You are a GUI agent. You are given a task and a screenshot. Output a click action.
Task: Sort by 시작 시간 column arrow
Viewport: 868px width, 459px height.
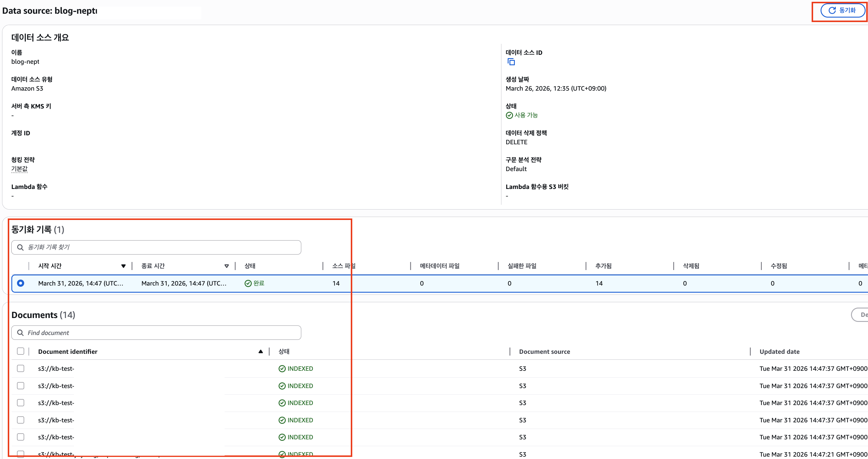point(123,266)
